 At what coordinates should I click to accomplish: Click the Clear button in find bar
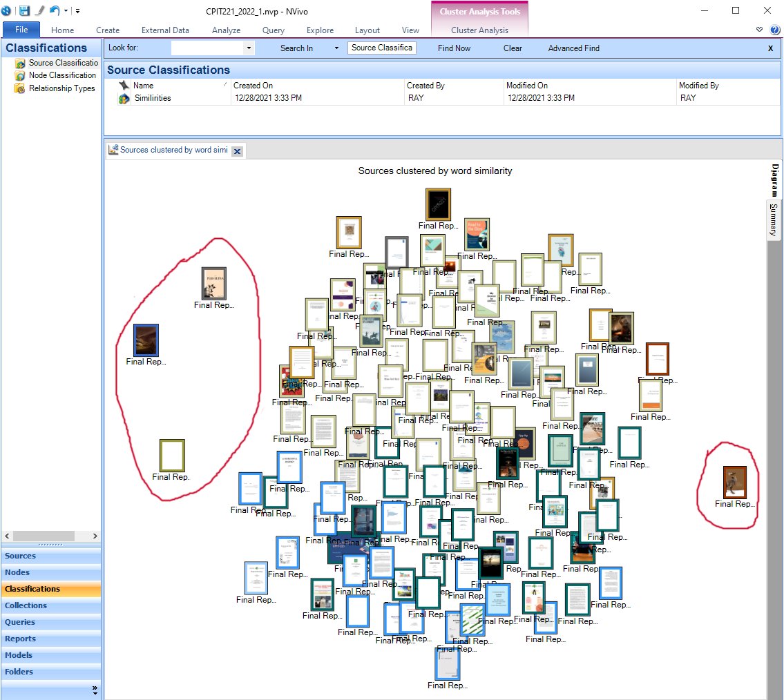pyautogui.click(x=513, y=48)
